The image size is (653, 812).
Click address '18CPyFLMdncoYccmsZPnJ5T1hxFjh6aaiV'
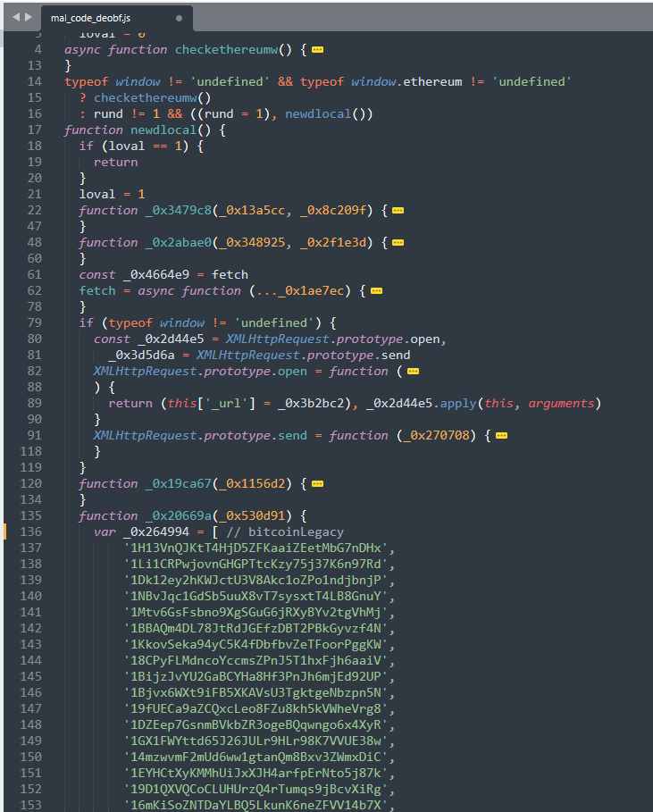255,660
